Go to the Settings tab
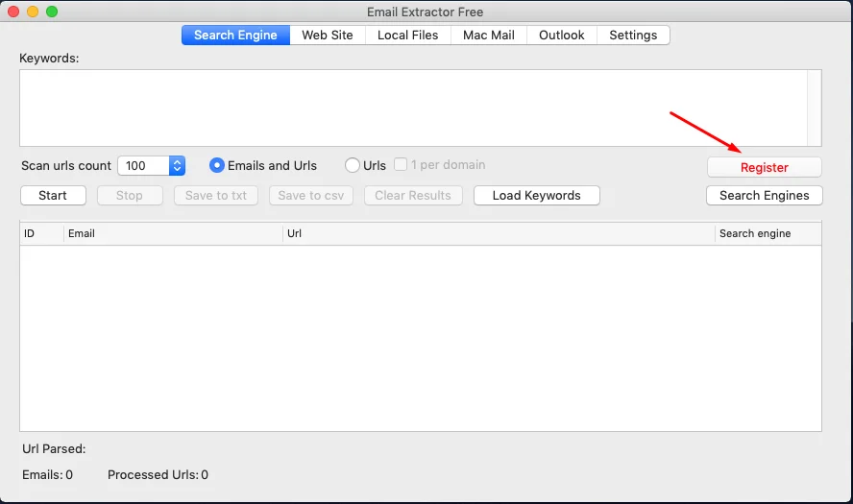The image size is (853, 504). tap(633, 36)
